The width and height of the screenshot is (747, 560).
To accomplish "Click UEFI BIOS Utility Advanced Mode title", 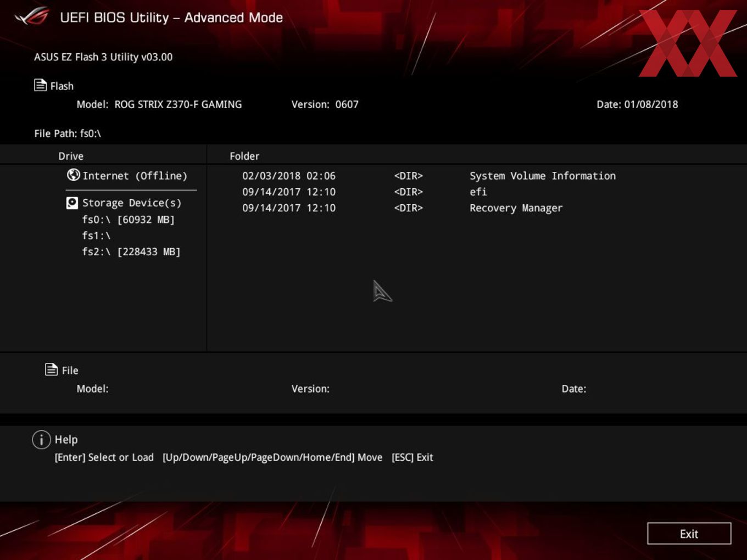I will (171, 18).
